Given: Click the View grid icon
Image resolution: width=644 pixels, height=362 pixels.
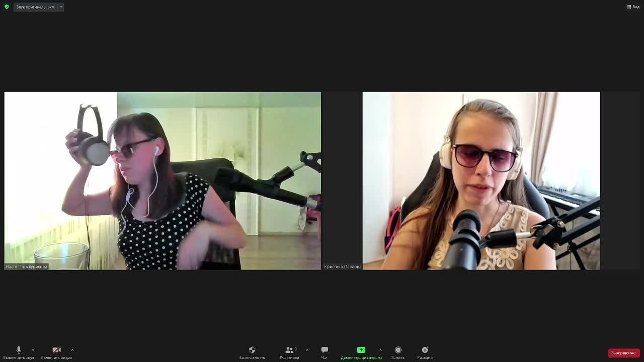Looking at the screenshot, I should tap(629, 7).
